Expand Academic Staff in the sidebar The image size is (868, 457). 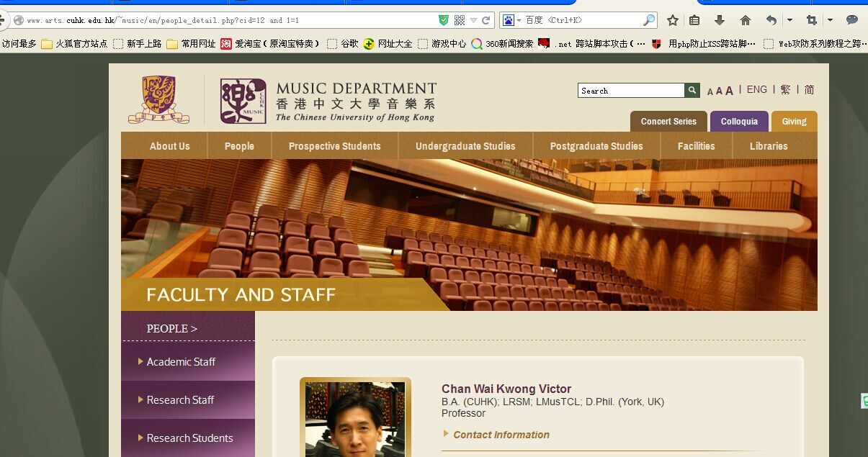click(x=188, y=361)
